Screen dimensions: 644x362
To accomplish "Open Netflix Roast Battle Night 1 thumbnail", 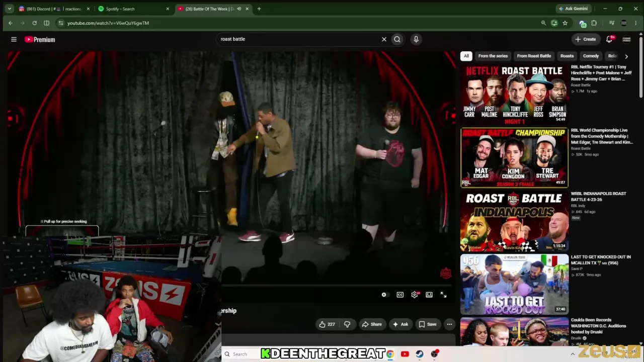I will tap(514, 94).
